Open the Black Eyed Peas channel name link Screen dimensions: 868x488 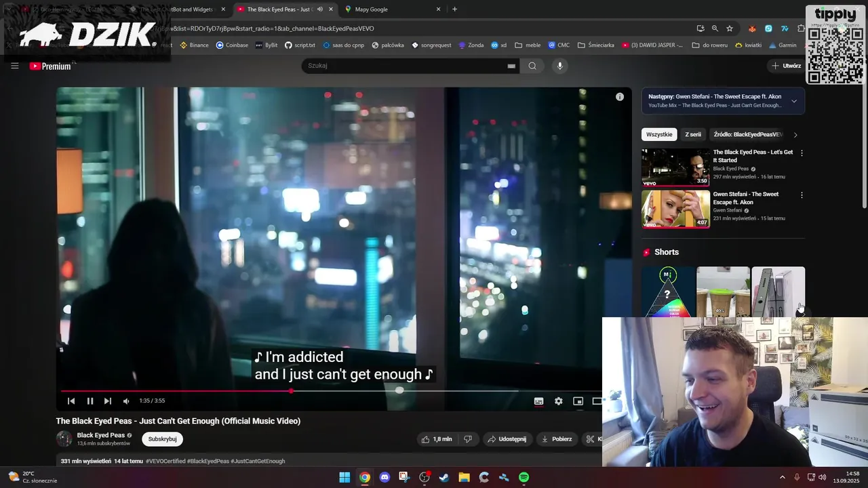tap(100, 435)
